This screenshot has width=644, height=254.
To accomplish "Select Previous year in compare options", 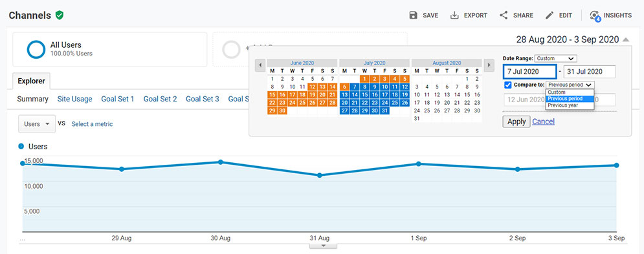I will 570,105.
